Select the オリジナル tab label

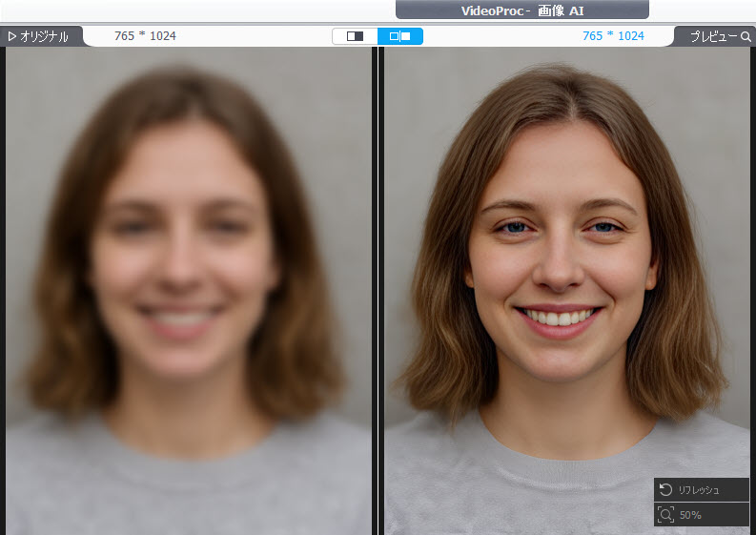pyautogui.click(x=44, y=36)
